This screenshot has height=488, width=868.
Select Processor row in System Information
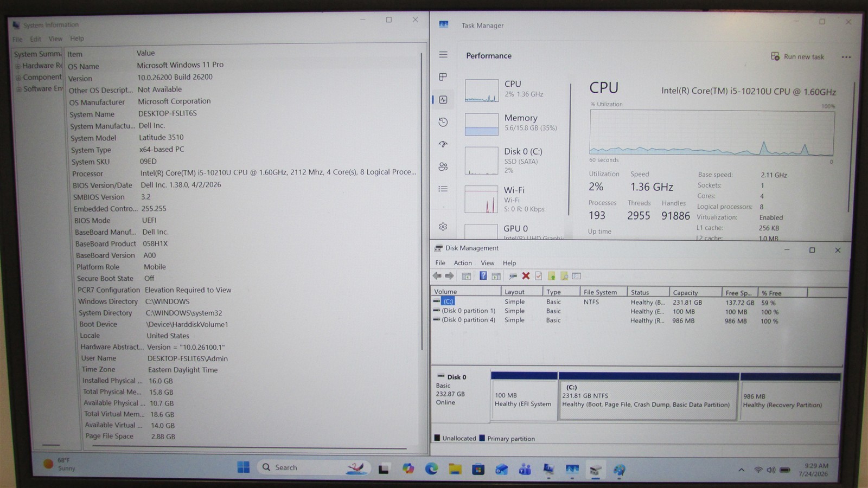(244, 173)
